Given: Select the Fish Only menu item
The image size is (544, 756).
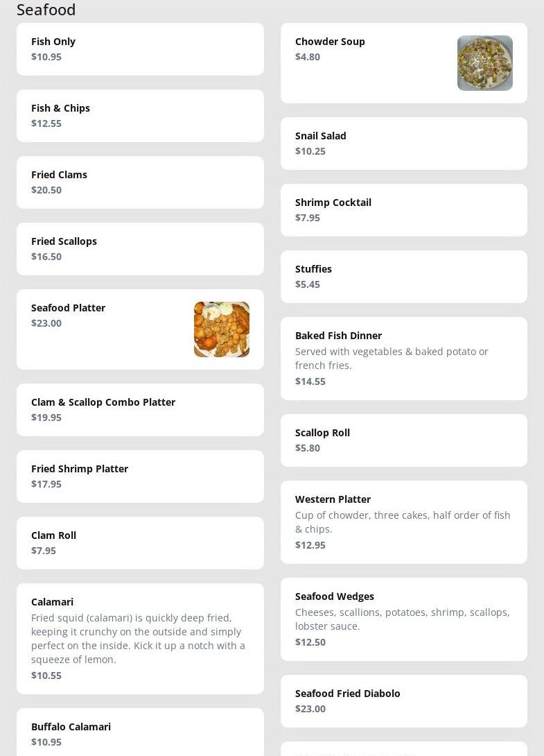Looking at the screenshot, I should (140, 49).
